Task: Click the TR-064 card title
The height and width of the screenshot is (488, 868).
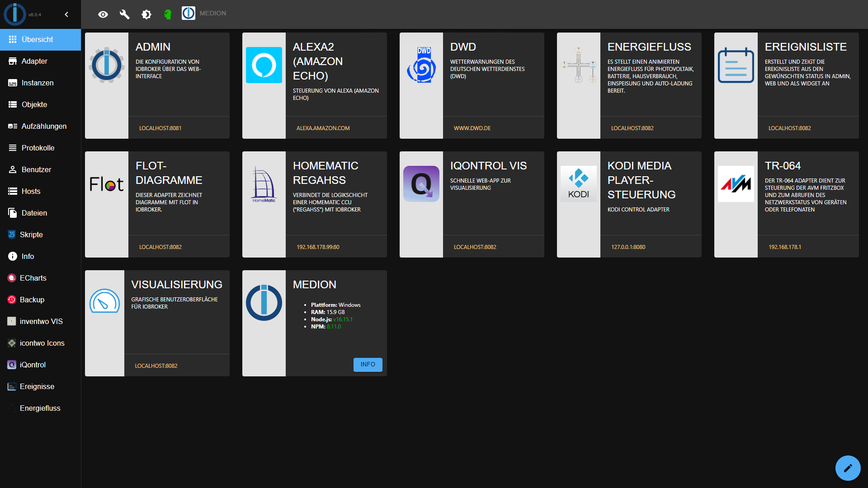Action: [x=783, y=166]
